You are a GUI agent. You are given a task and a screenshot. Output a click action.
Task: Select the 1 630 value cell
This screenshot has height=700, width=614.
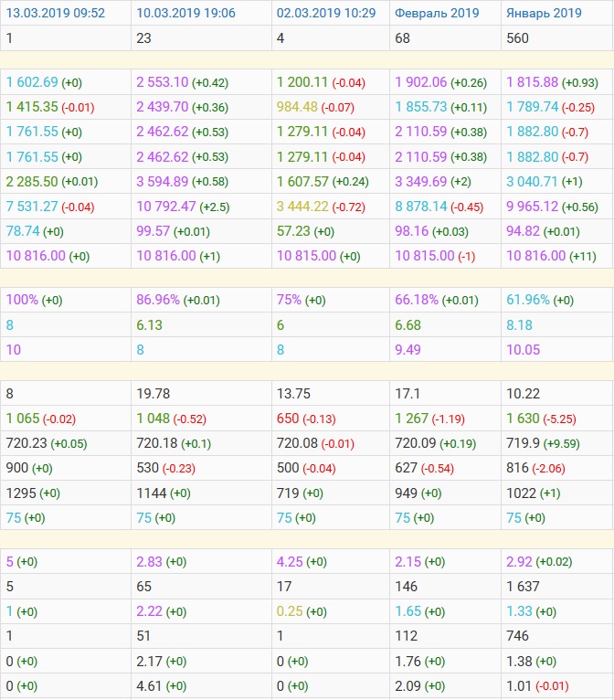[523, 419]
